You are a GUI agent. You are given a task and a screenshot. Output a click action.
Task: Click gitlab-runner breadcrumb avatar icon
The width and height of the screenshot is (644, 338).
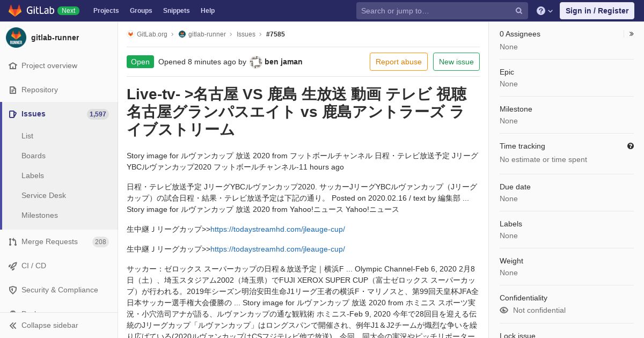coord(182,34)
